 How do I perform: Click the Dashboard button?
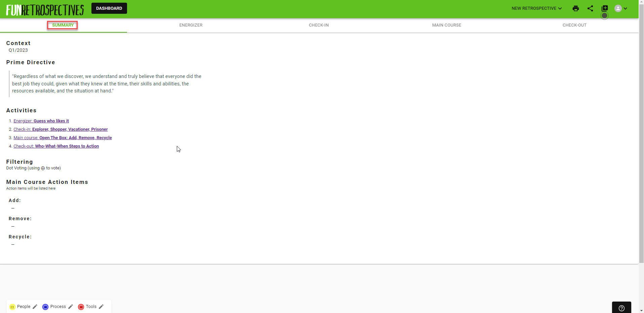click(x=109, y=8)
